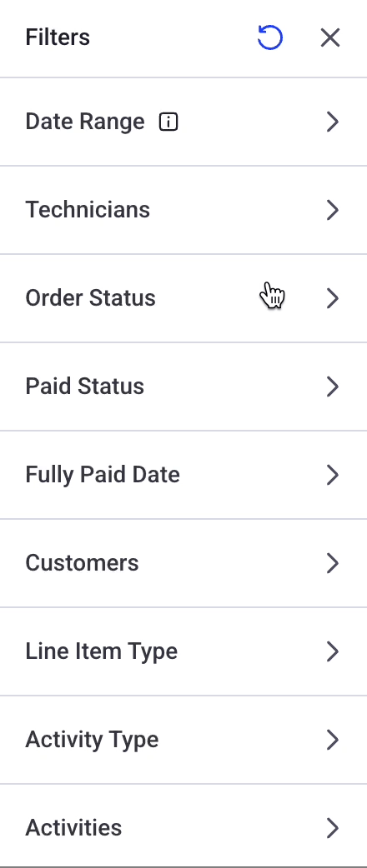The width and height of the screenshot is (367, 868).
Task: Open the Technicians filter label
Action: pos(88,210)
